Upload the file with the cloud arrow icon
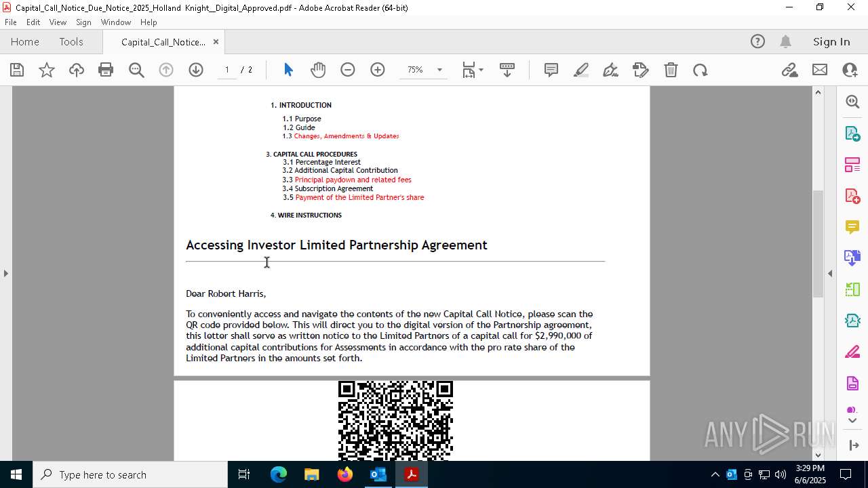Image resolution: width=868 pixels, height=488 pixels. tap(77, 70)
